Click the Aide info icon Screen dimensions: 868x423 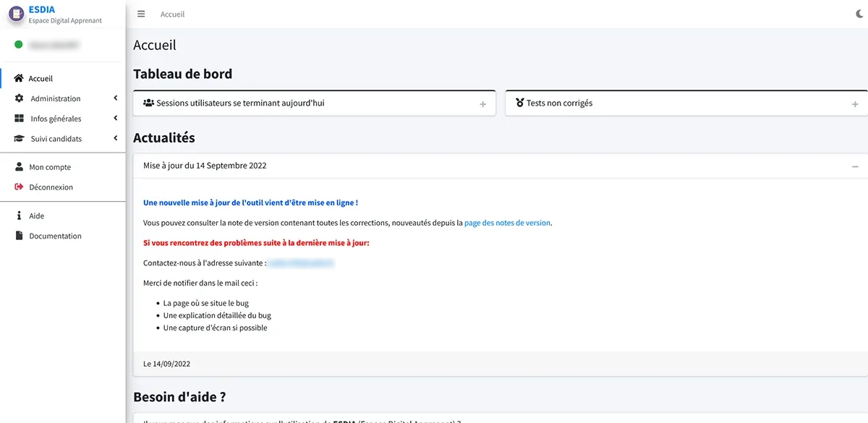coord(19,215)
